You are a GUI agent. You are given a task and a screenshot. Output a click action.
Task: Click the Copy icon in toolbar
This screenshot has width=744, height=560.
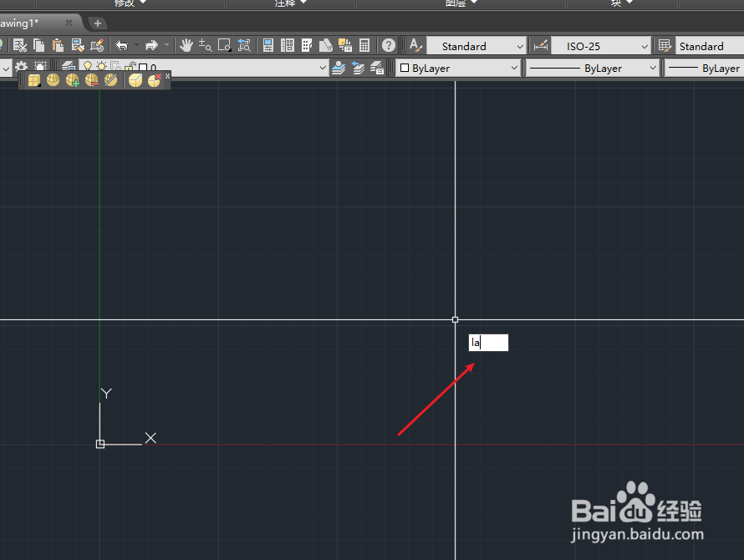[x=39, y=46]
